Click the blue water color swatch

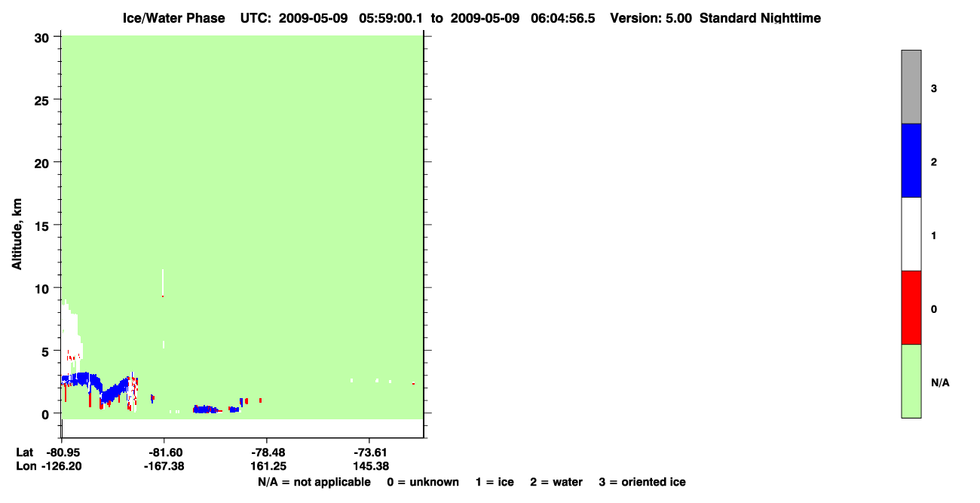tap(911, 161)
